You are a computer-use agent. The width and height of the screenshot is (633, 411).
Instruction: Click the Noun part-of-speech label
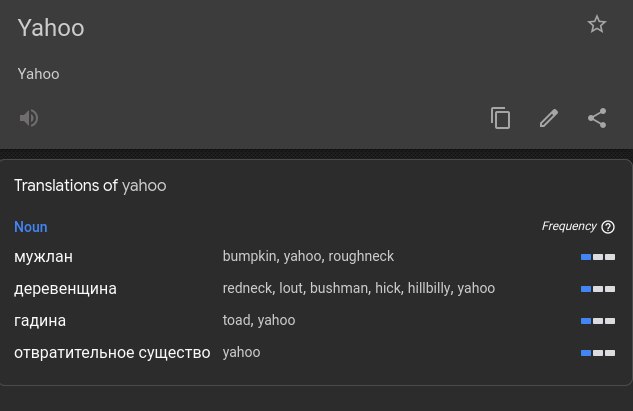(x=31, y=227)
